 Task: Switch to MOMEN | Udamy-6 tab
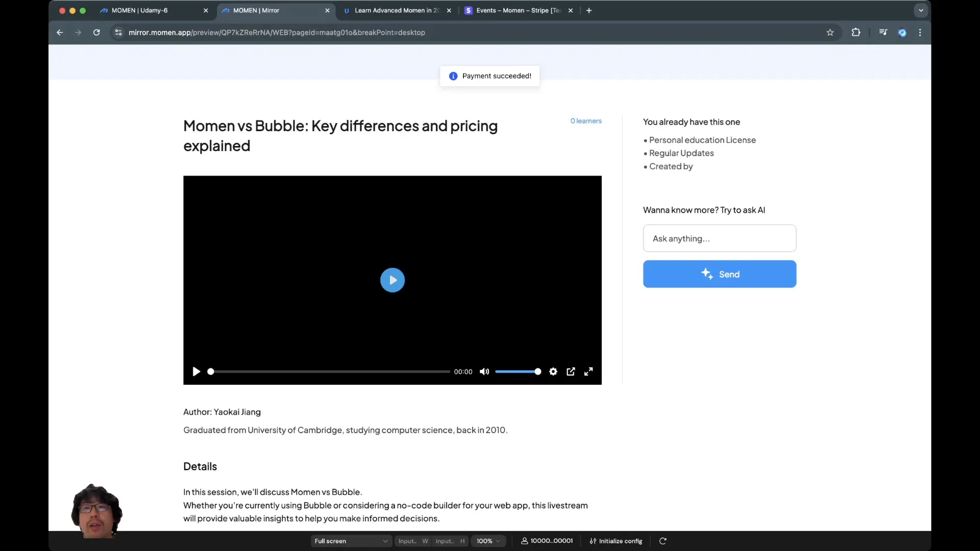[153, 10]
